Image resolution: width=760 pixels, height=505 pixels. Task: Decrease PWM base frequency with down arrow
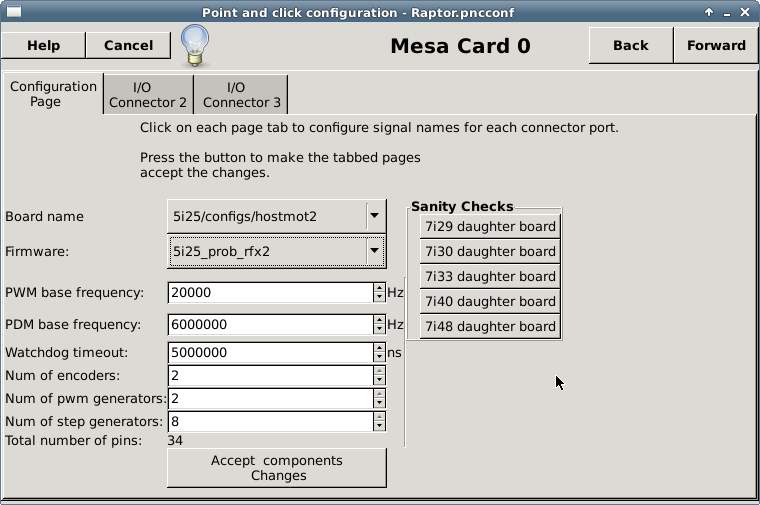tap(380, 298)
